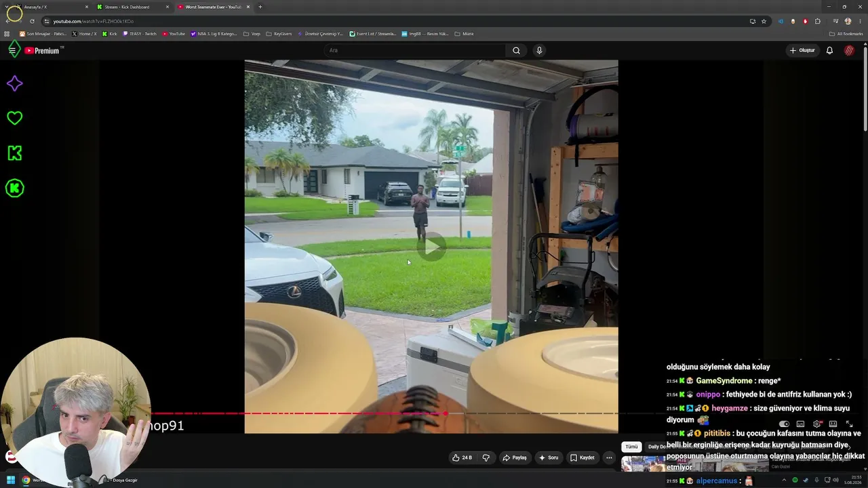This screenshot has width=868, height=488.
Task: Toggle subtitles in the video player
Action: (x=800, y=424)
